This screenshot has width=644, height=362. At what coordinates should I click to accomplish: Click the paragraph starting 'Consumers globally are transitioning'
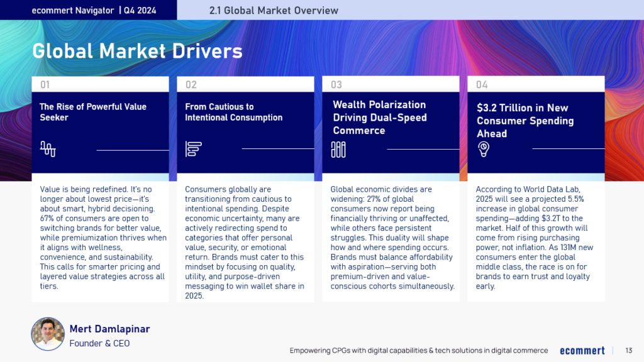pos(245,243)
